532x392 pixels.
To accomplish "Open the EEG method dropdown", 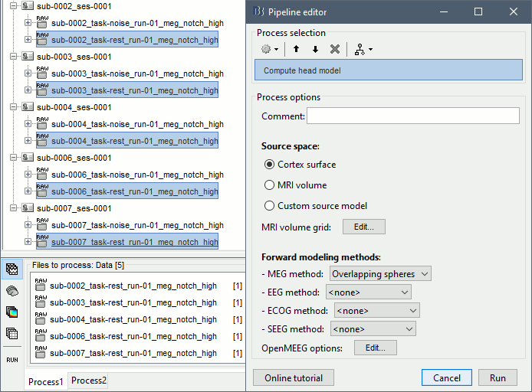I will point(369,292).
